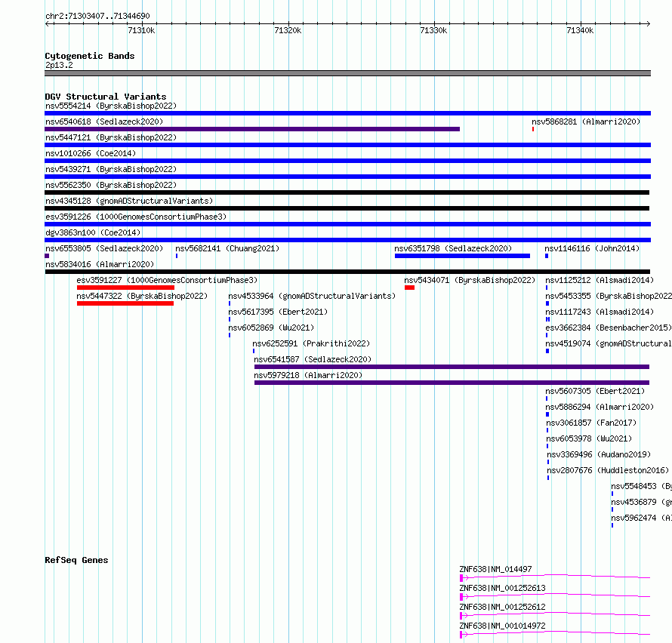Select ZNF638|NM_001252612 gene label

click(502, 607)
